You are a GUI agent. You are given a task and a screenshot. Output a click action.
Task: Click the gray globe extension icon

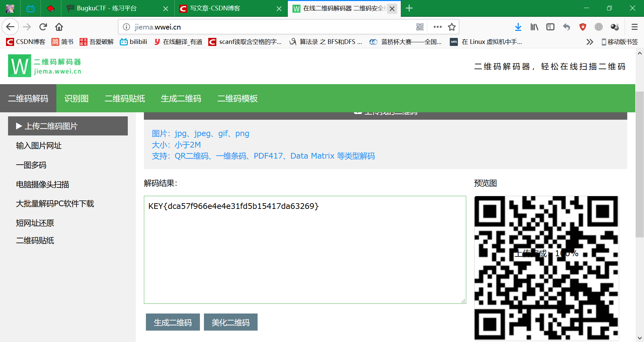598,27
